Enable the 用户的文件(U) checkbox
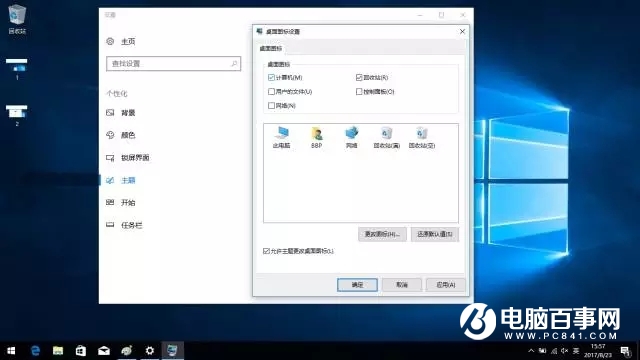This screenshot has width=640, height=360. click(x=271, y=91)
